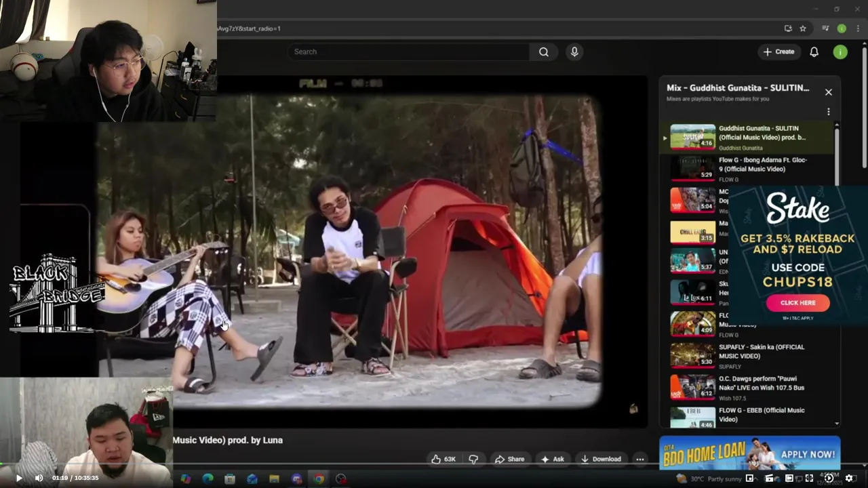Click the Black Bridge logo overlay
The image size is (868, 488).
56,293
